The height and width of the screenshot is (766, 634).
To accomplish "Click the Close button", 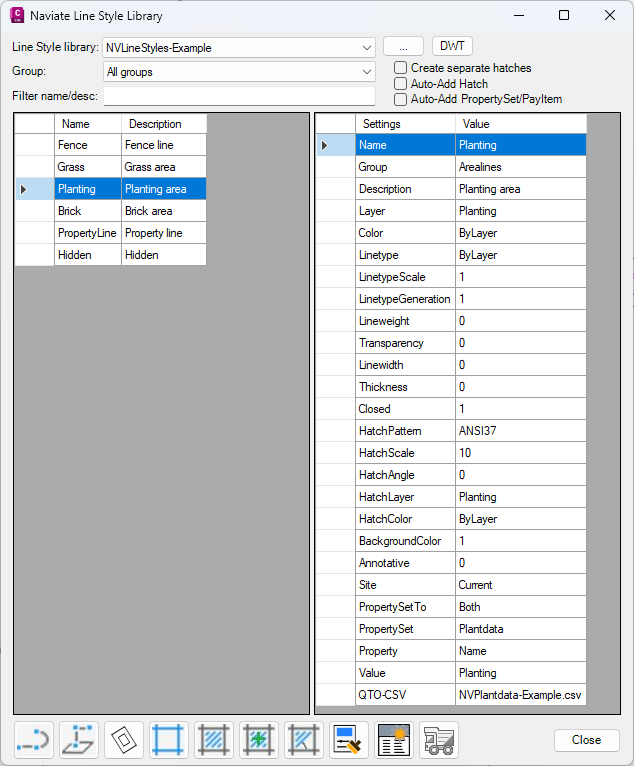I will click(x=586, y=740).
